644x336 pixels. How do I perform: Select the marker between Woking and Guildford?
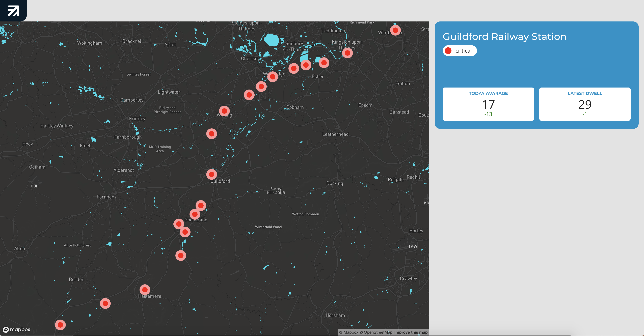pyautogui.click(x=211, y=134)
